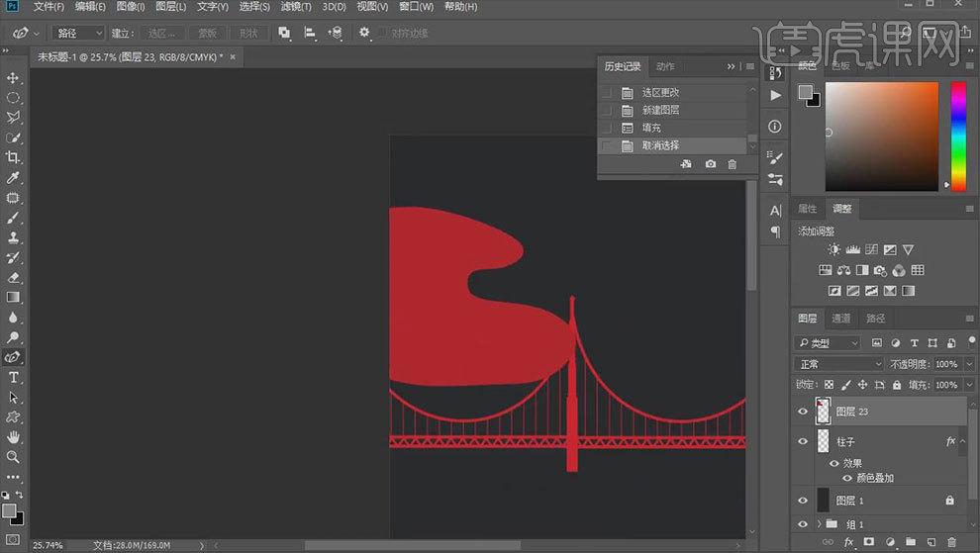Expand History panel extra tabs arrows
Image resolution: width=980 pixels, height=553 pixels.
(731, 66)
